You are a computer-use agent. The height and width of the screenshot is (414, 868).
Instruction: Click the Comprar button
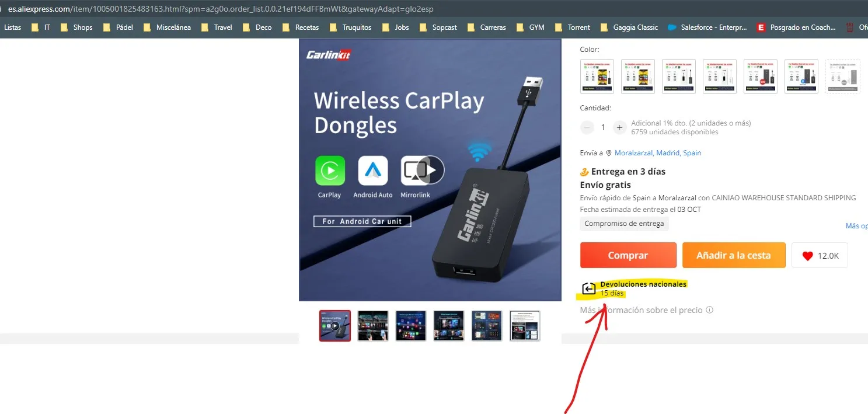click(628, 255)
